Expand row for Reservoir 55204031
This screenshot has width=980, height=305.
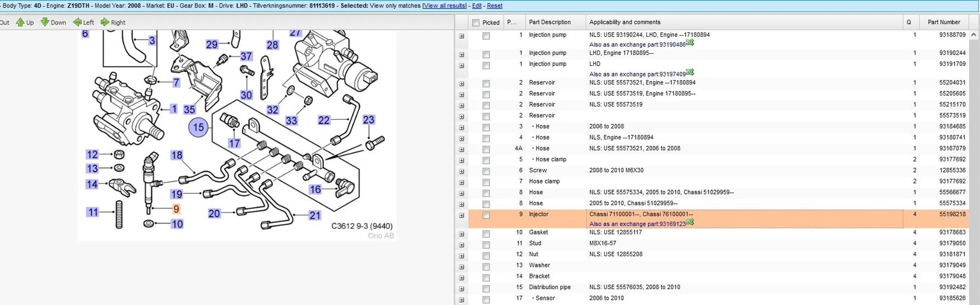coord(461,84)
